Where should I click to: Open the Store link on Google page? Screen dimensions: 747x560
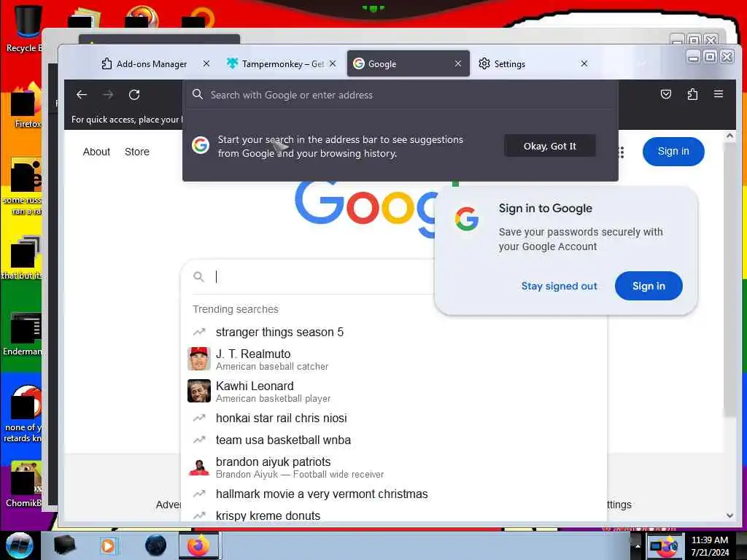[136, 152]
